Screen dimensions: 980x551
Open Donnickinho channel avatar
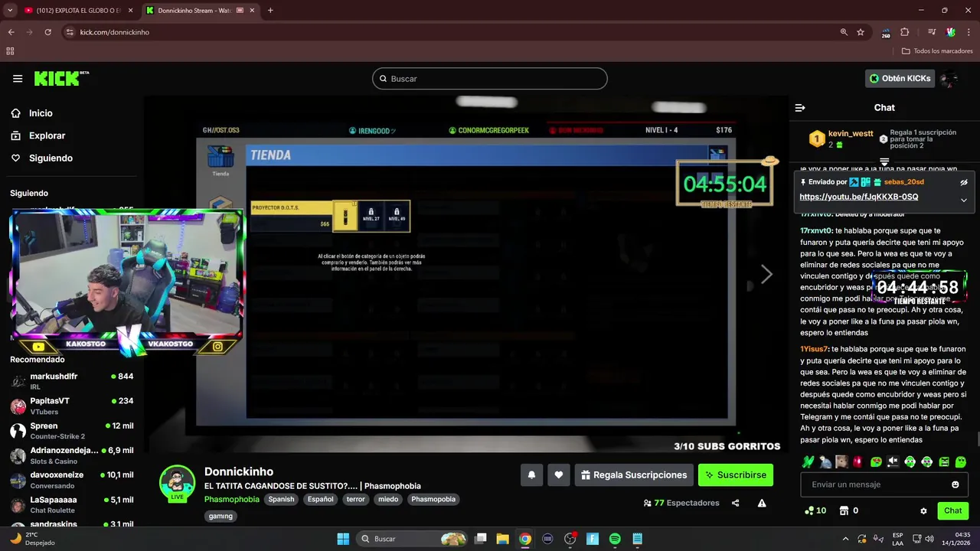point(177,483)
